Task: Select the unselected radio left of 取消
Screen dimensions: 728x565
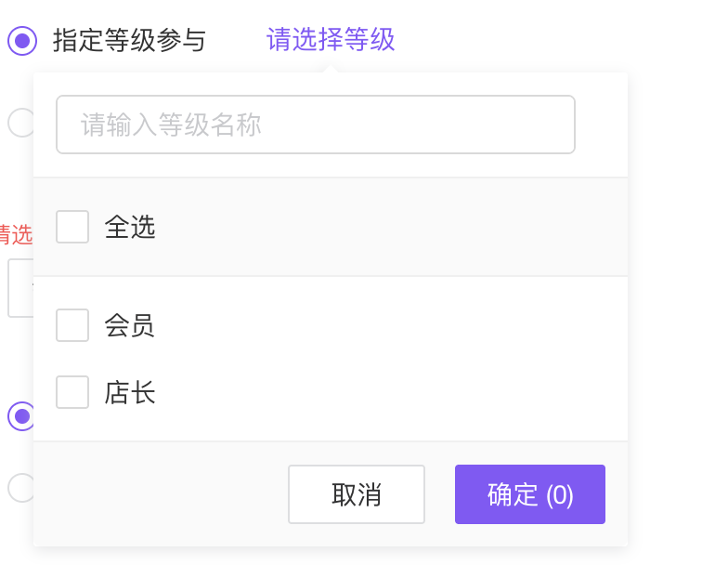Action: coord(19,487)
